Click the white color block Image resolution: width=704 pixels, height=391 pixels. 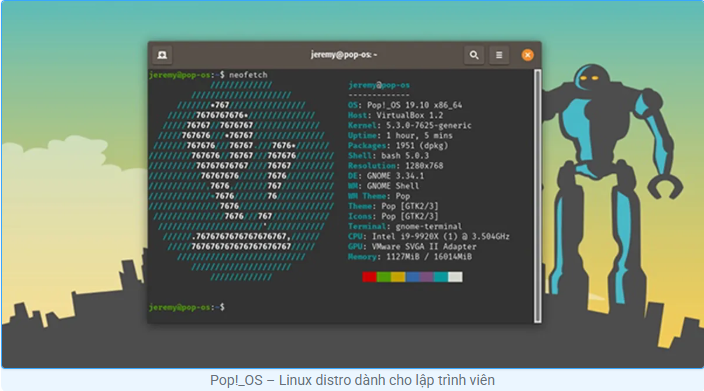click(x=455, y=277)
